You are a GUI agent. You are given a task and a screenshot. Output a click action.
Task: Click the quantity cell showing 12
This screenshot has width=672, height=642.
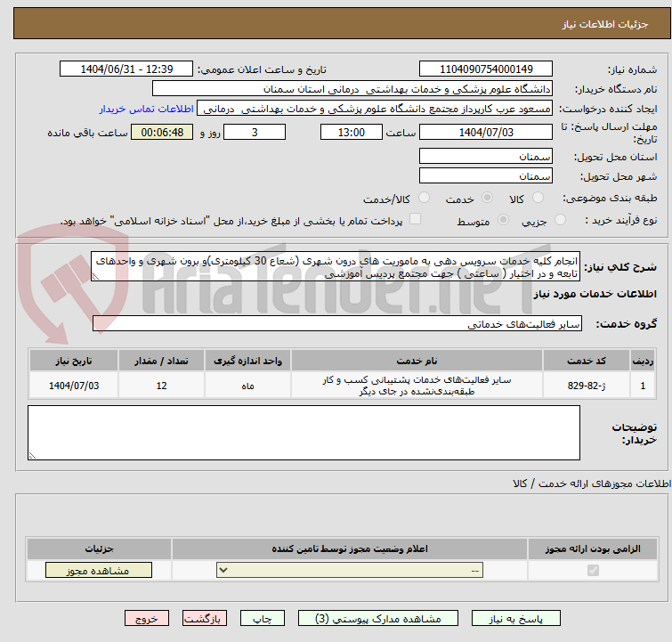[x=161, y=386]
